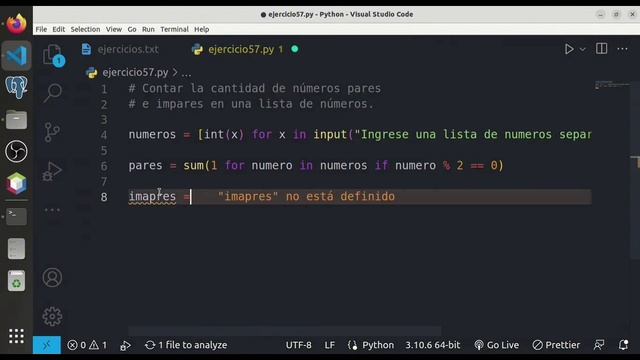This screenshot has width=640, height=360.
Task: Show errors and warnings count in status bar
Action: click(87, 345)
